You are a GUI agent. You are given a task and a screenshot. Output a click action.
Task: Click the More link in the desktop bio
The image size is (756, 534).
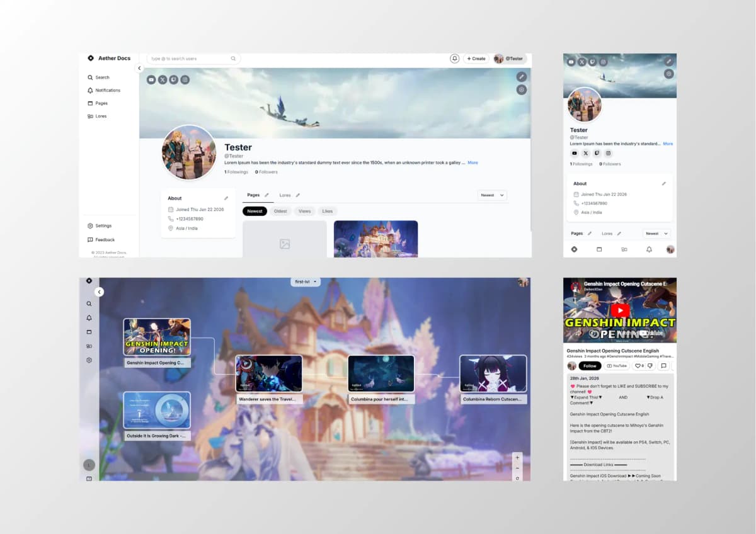click(x=472, y=162)
